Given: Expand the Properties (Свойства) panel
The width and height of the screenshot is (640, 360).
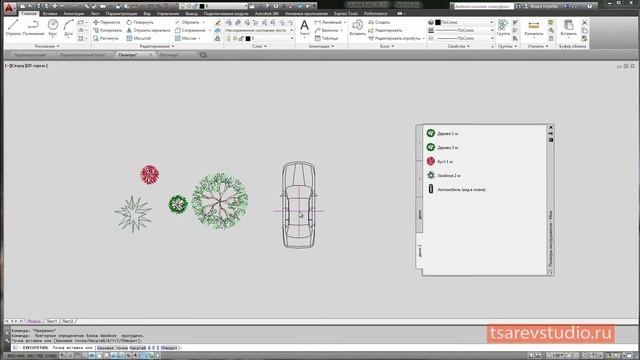Looking at the screenshot, I should [x=459, y=46].
